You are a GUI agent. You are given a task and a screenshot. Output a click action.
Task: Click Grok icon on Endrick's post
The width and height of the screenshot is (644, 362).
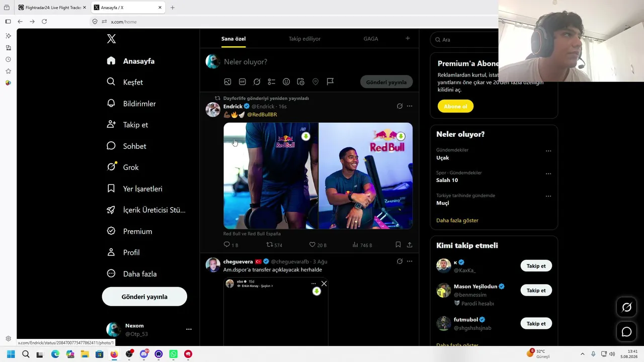[x=399, y=106]
